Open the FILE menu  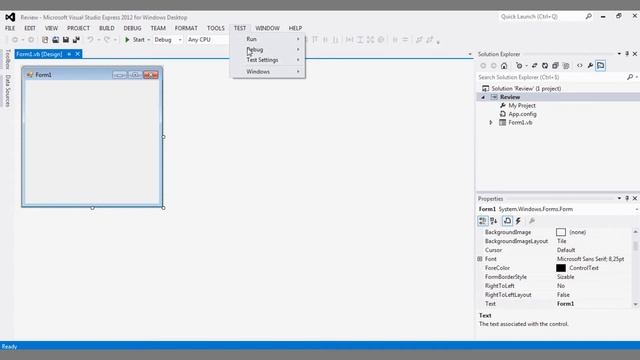point(10,28)
